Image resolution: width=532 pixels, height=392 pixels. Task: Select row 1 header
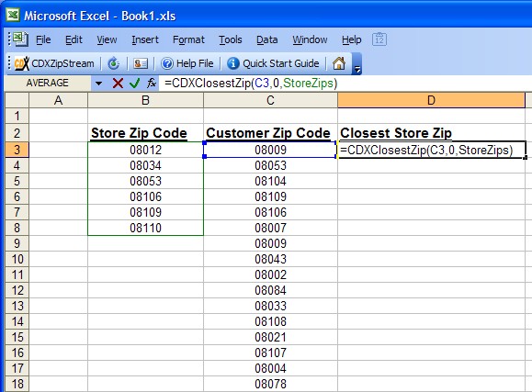tap(17, 116)
